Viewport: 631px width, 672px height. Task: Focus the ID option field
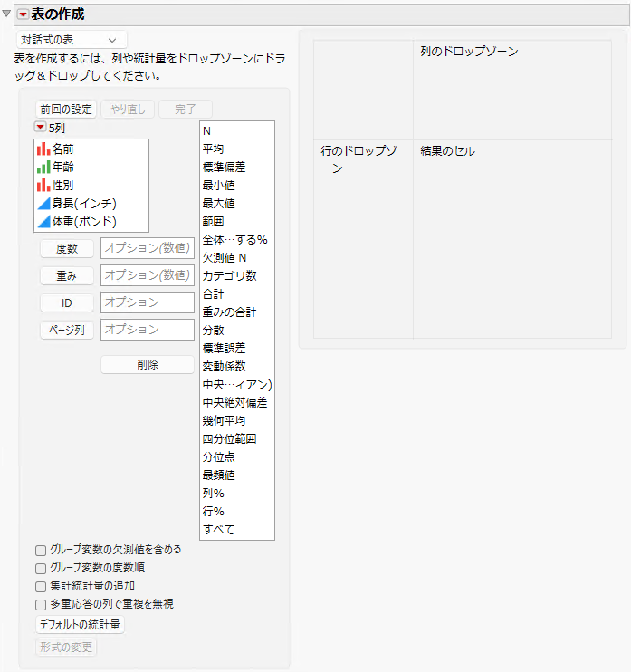click(x=148, y=302)
